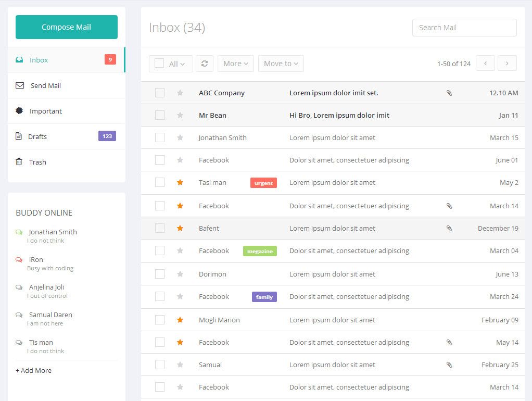
Task: Click attachment paperclip on ABC Company email
Action: (449, 93)
